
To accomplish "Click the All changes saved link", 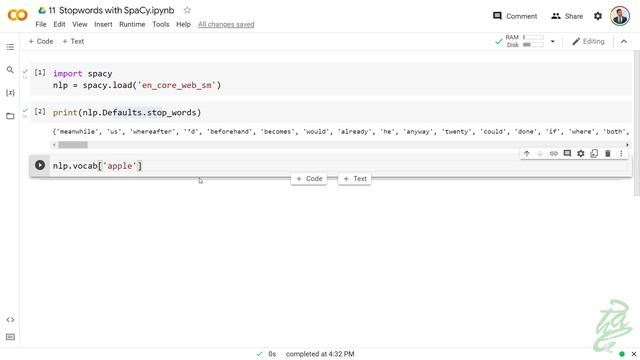I will [226, 24].
